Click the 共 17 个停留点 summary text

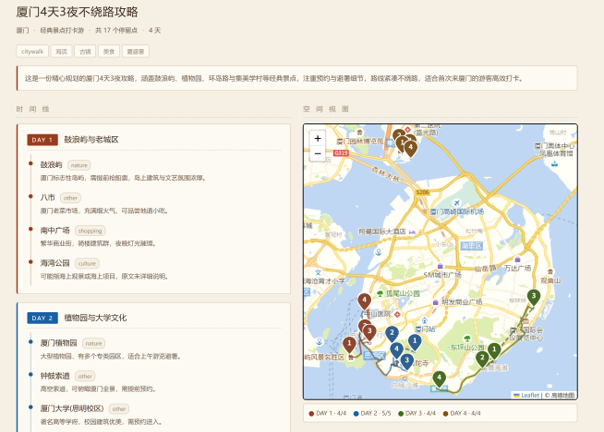116,30
